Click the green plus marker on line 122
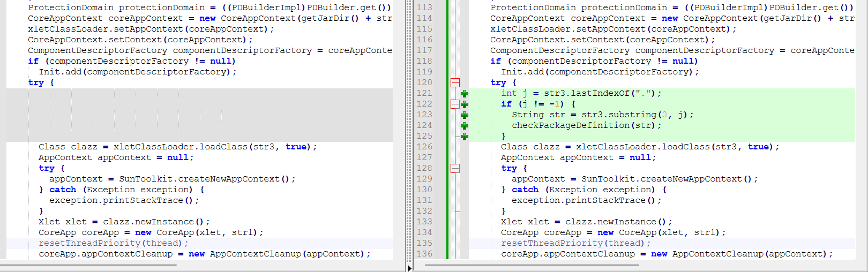The width and height of the screenshot is (868, 272). coord(465,104)
